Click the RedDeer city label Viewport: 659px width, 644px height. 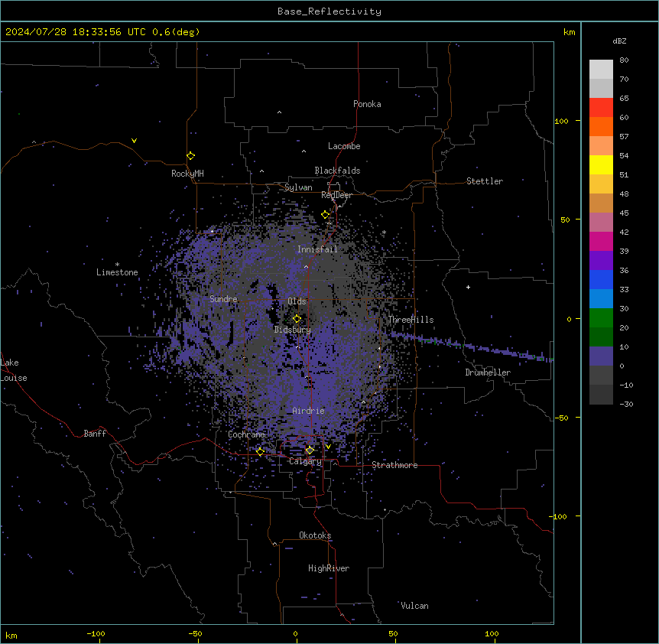pyautogui.click(x=336, y=195)
